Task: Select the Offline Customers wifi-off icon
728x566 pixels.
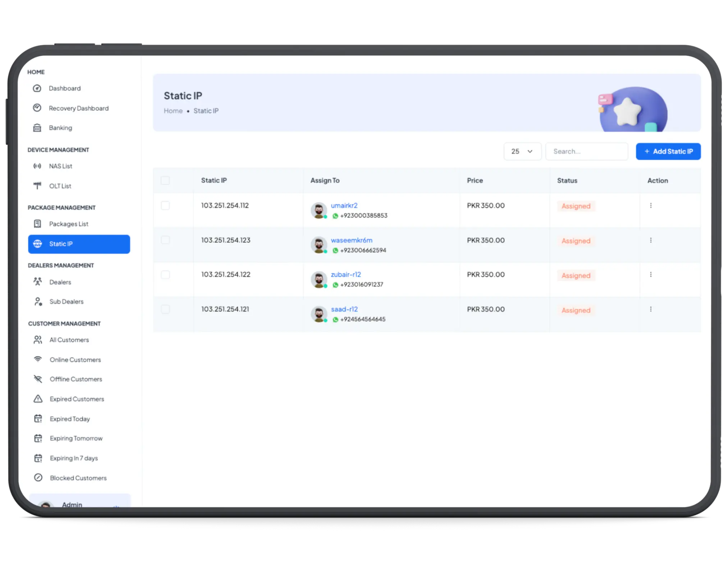Action: (38, 379)
